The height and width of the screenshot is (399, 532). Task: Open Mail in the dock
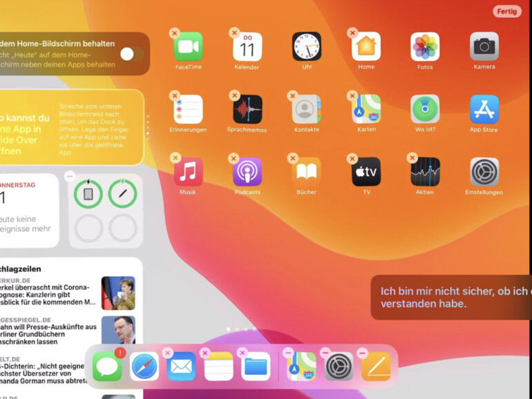181,367
